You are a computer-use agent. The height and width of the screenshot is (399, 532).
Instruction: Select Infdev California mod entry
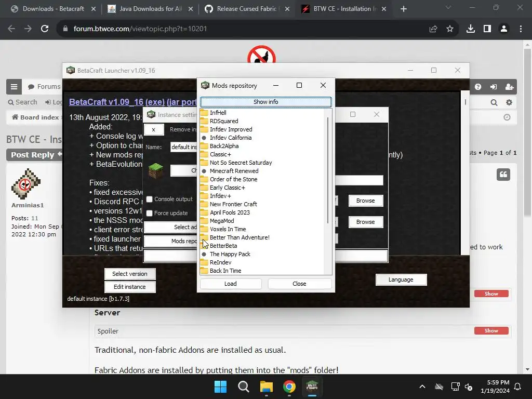[230, 137]
